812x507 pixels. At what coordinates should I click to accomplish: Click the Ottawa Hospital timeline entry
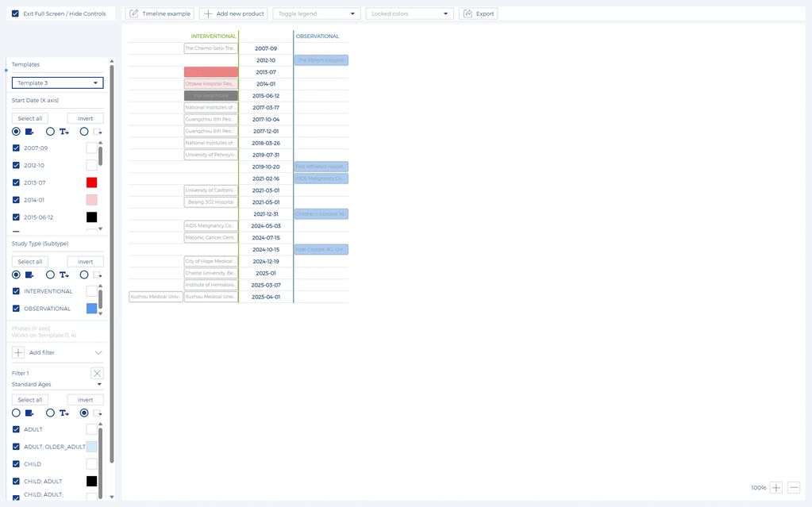click(210, 83)
